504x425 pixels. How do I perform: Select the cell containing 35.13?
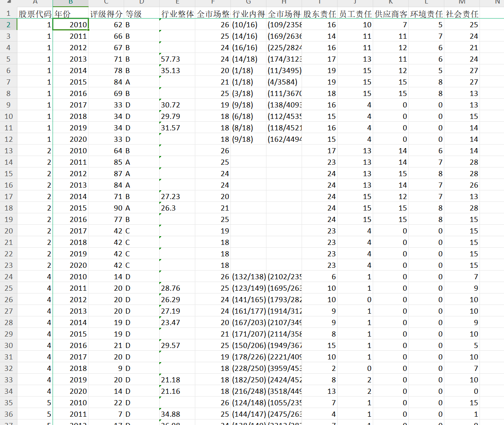click(177, 70)
